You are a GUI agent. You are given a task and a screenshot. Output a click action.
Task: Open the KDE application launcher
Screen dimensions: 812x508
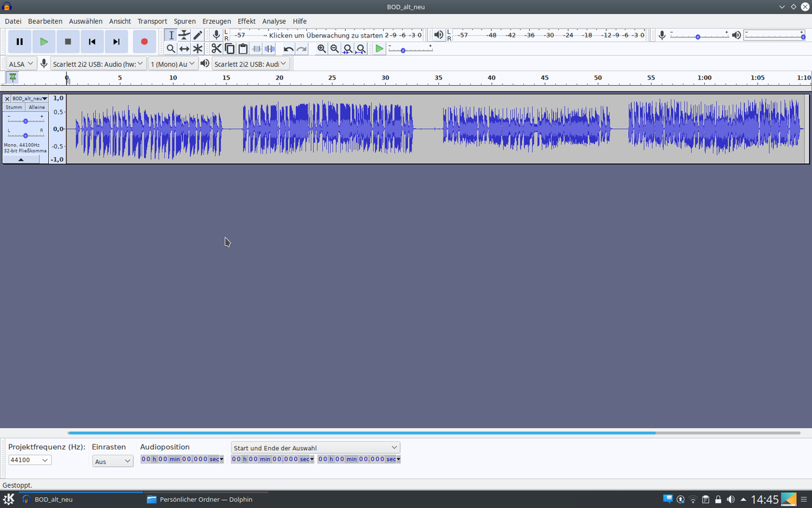8,499
